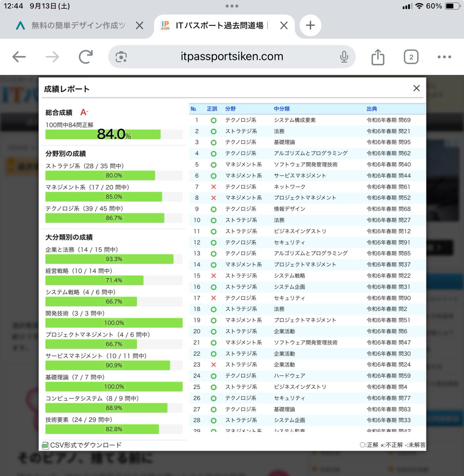Screen dimensions: 464x476
Task: Click the コンピュータシステム 88.9% bar
Action: click(114, 408)
